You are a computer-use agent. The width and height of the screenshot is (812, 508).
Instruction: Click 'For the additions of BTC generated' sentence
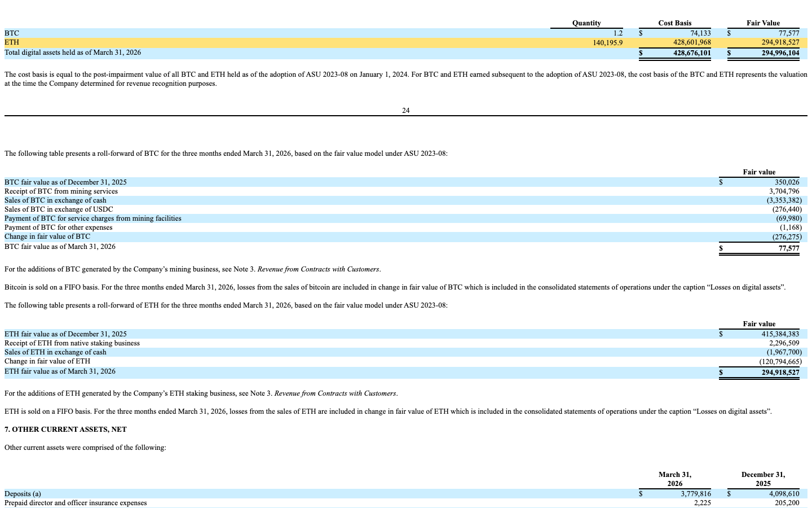[x=192, y=269]
